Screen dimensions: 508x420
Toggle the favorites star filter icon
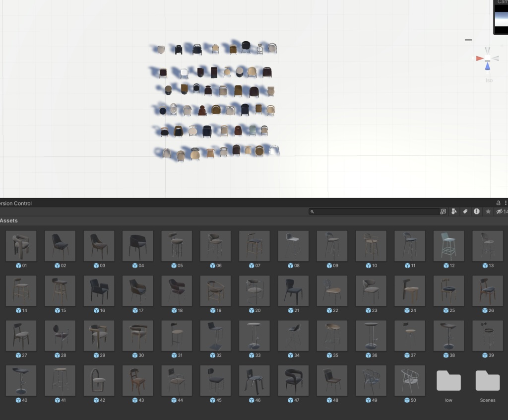(x=488, y=211)
